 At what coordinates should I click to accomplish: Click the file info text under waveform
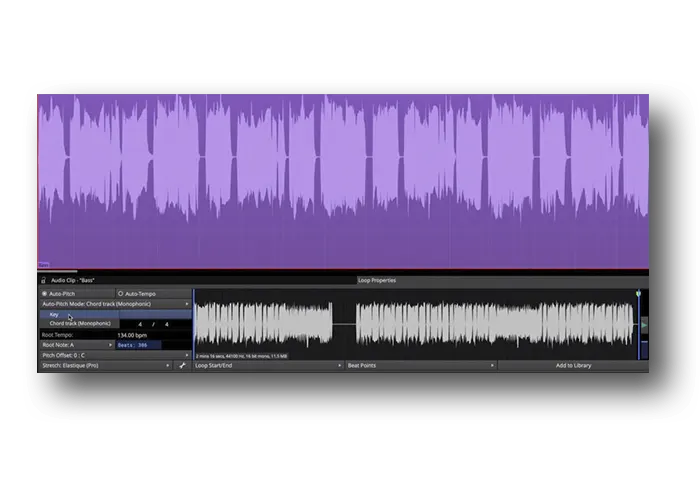[242, 356]
